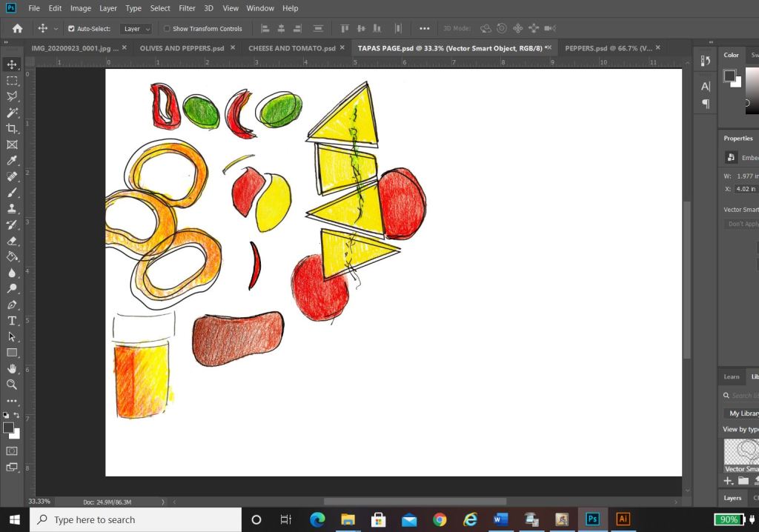The height and width of the screenshot is (532, 759).
Task: Choose the Horizontal Type tool
Action: click(x=12, y=321)
